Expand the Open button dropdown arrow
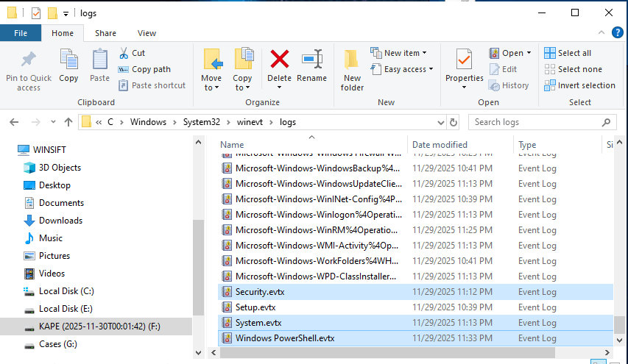 [x=529, y=53]
